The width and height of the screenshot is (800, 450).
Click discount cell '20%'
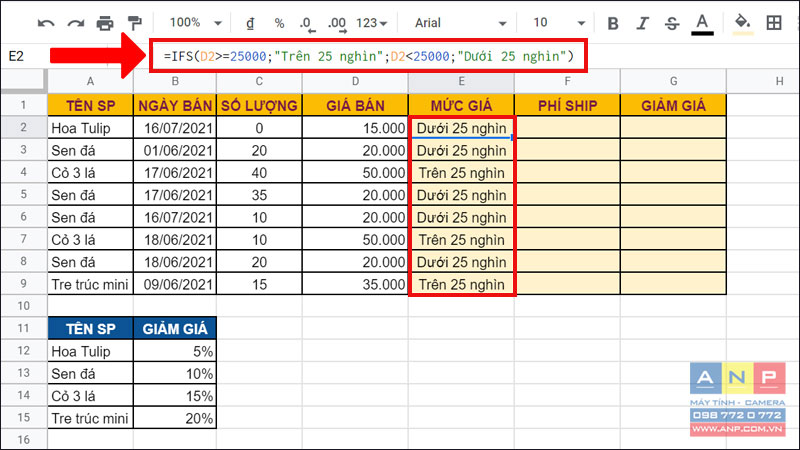click(175, 418)
